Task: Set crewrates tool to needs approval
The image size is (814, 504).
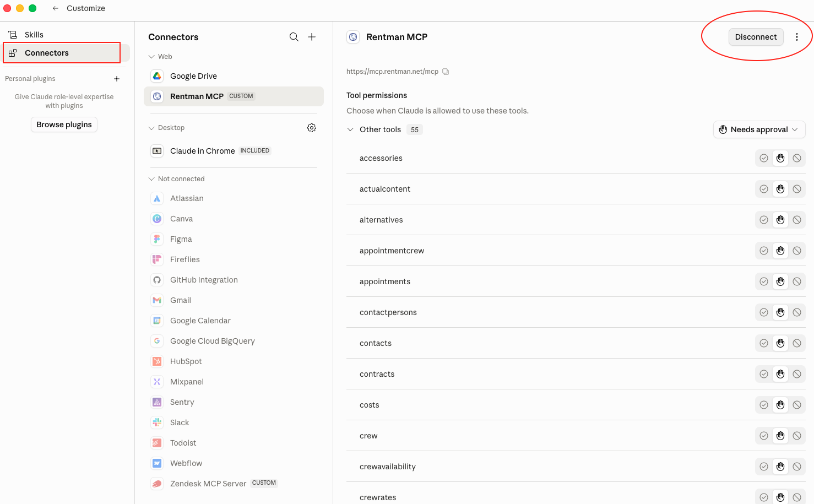Action: coord(780,497)
